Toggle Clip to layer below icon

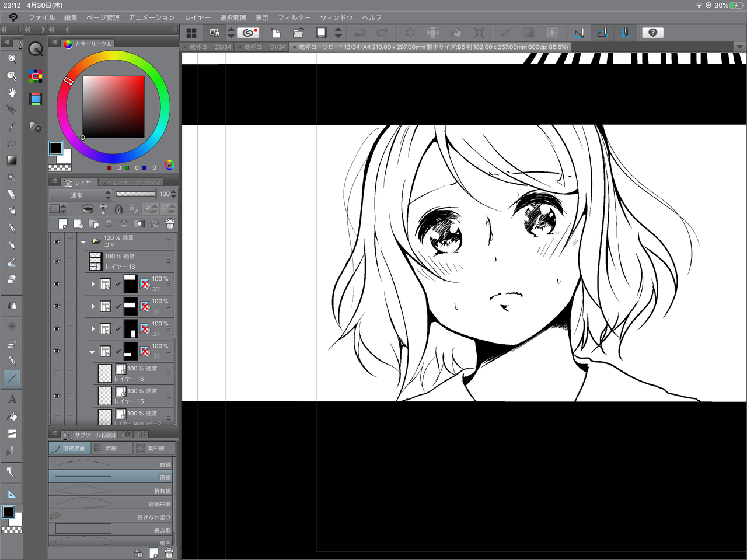[x=88, y=209]
